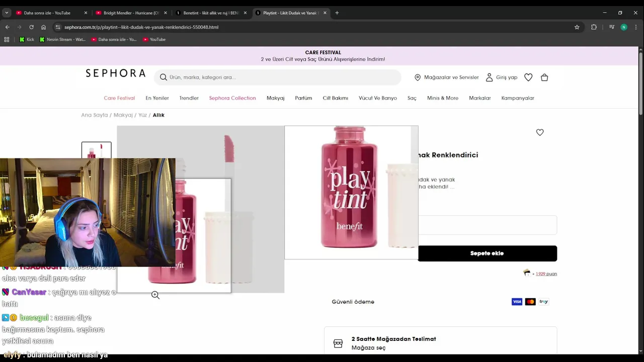This screenshot has height=362, width=644.
Task: Open the Vücut Ve Banyo menu
Action: (378, 98)
